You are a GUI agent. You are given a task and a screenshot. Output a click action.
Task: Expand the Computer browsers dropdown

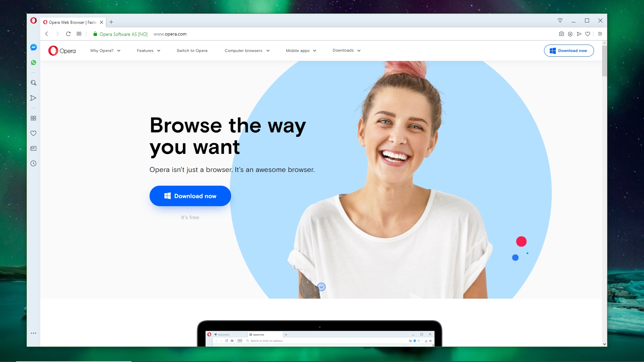coord(247,50)
